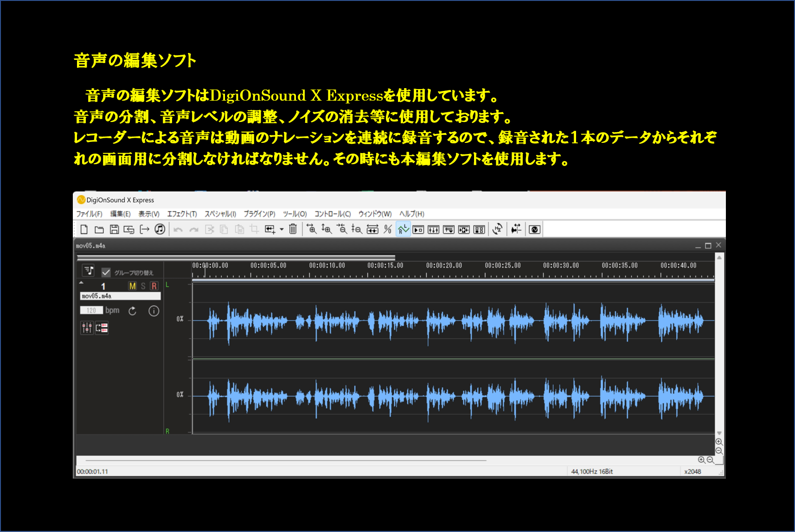
Task: Open the dropdown arrow beside the insert icon
Action: [x=282, y=229]
